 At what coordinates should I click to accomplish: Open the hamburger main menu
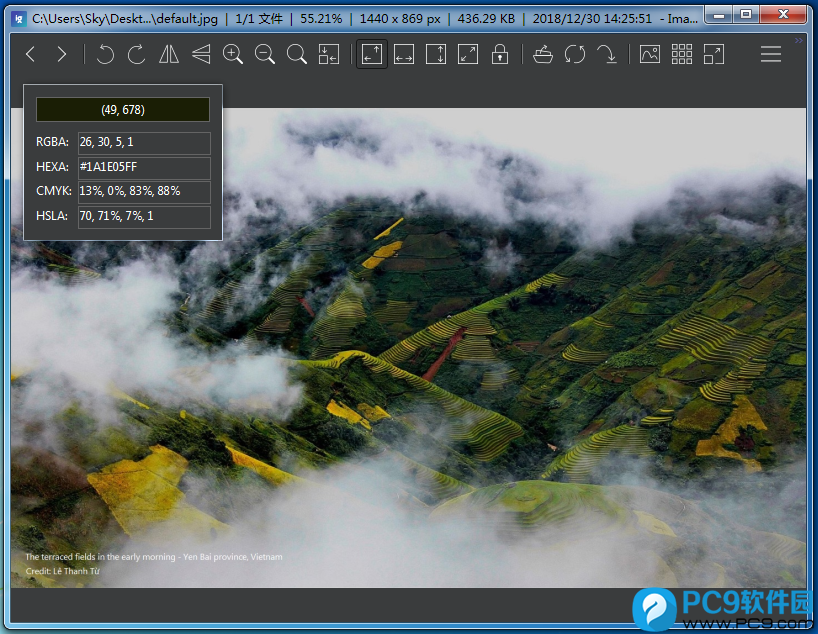(x=771, y=54)
